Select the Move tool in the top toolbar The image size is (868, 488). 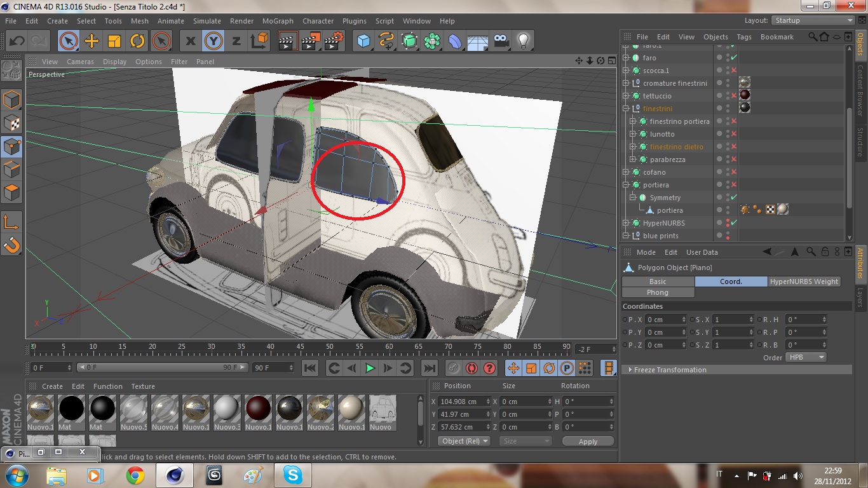92,41
